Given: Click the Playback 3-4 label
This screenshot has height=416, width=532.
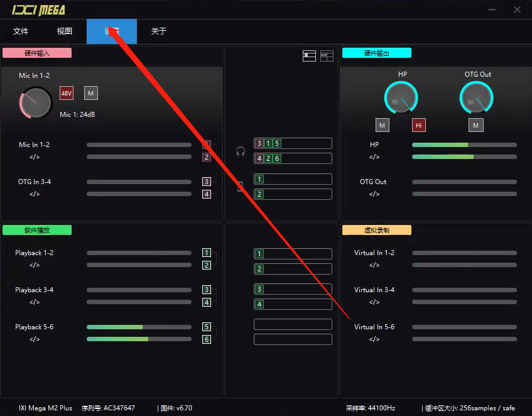Looking at the screenshot, I should tap(35, 290).
